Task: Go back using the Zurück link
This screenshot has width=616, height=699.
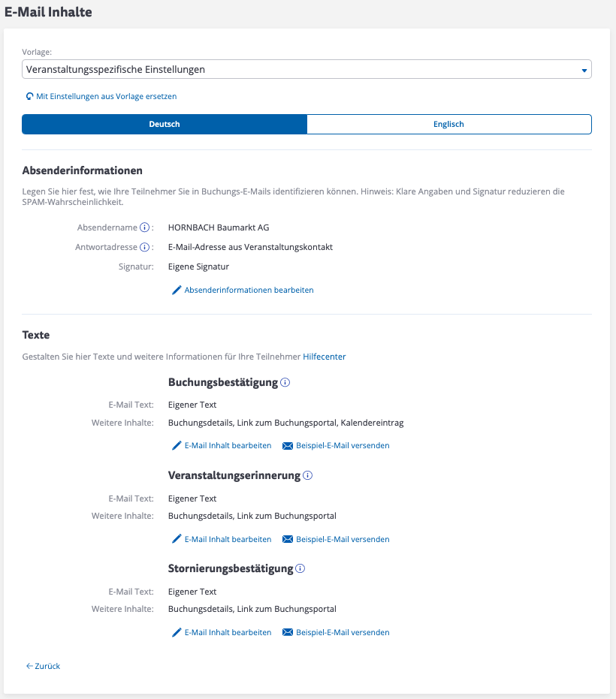Action: coord(44,666)
